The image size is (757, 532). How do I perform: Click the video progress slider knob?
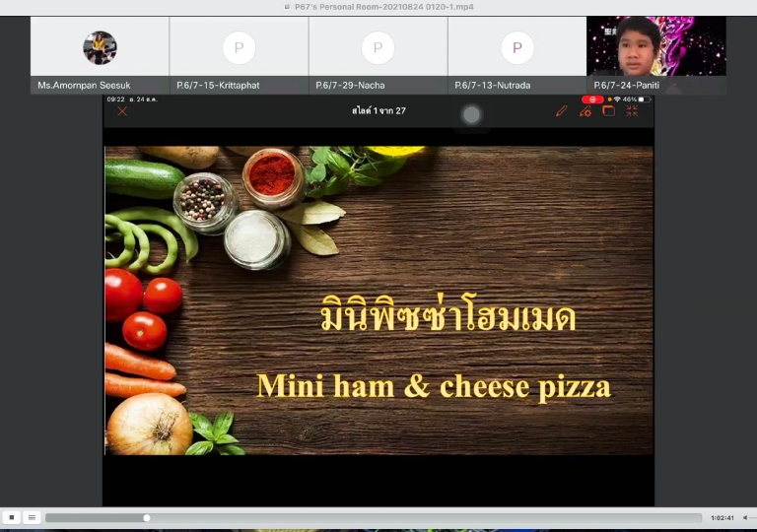[x=146, y=518]
